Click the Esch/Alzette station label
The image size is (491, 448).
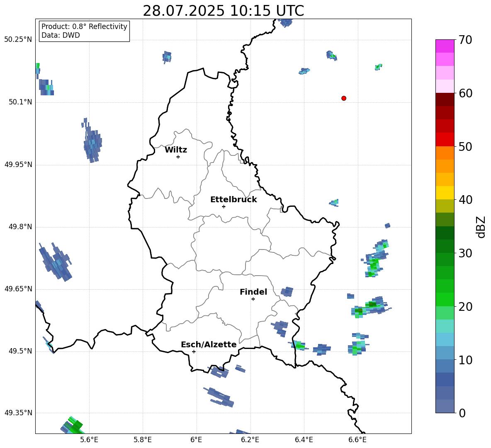tap(209, 344)
